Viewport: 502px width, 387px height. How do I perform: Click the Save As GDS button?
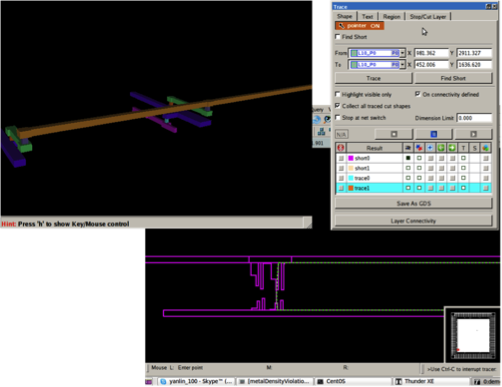(413, 203)
